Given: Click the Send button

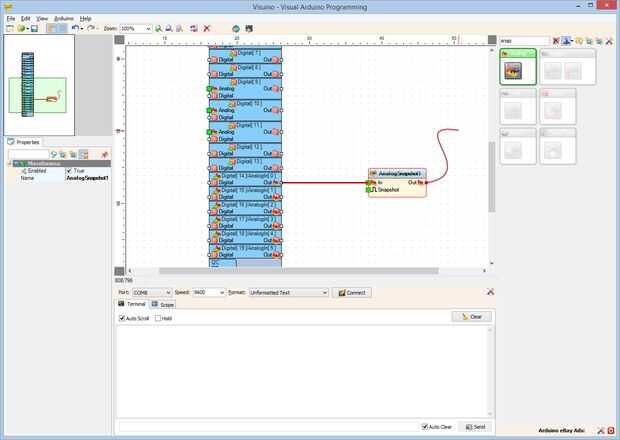Looking at the screenshot, I should pyautogui.click(x=476, y=427).
